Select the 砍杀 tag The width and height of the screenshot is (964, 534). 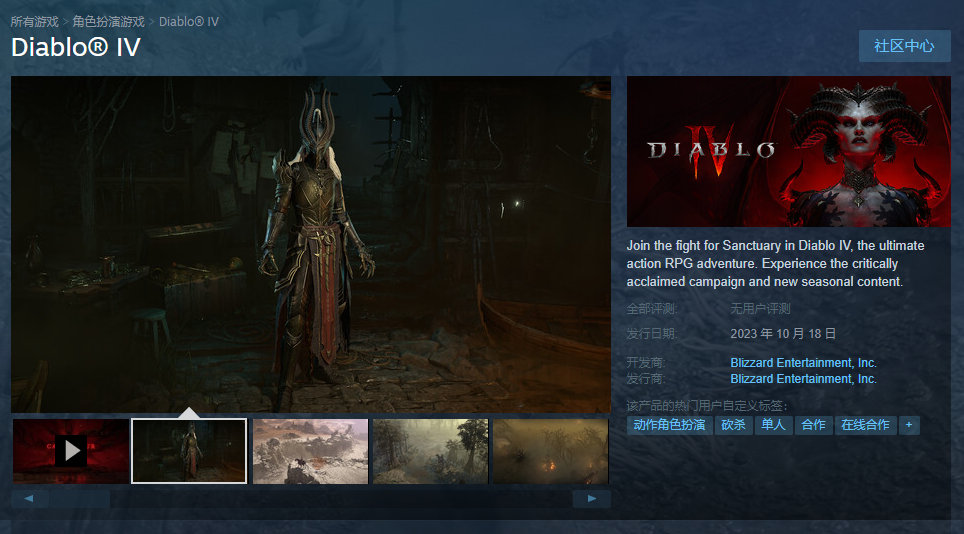click(x=733, y=425)
